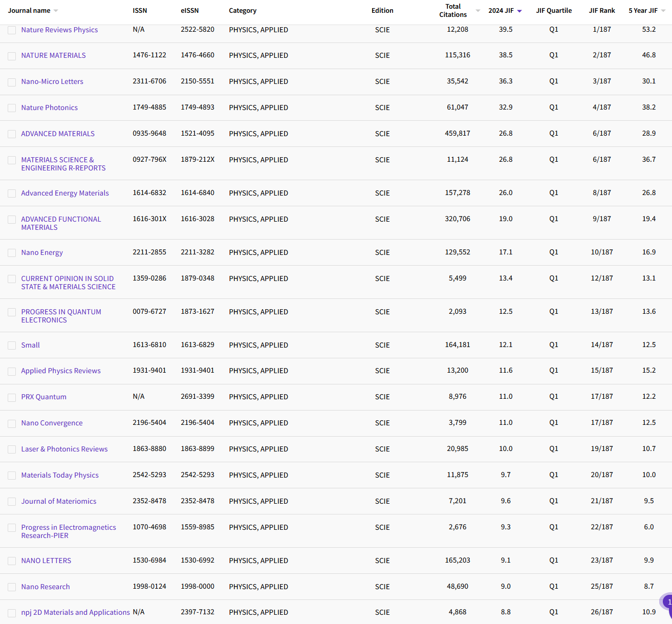672x624 pixels.
Task: Click the purple notification badge icon
Action: (x=667, y=603)
